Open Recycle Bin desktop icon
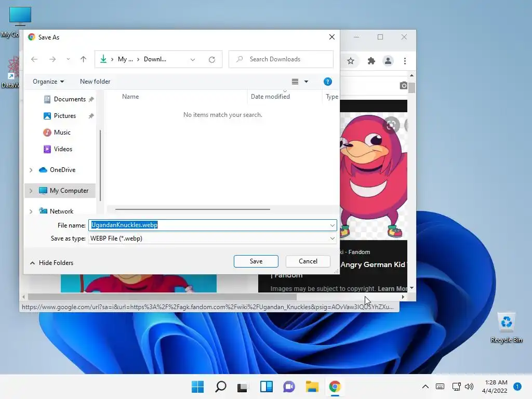Viewport: 532px width, 399px height. coord(506,328)
